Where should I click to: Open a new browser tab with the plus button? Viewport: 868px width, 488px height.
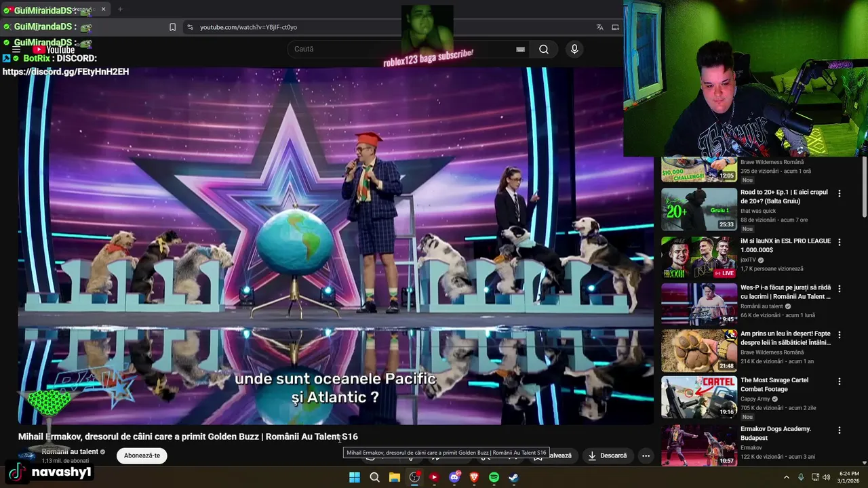click(x=120, y=9)
